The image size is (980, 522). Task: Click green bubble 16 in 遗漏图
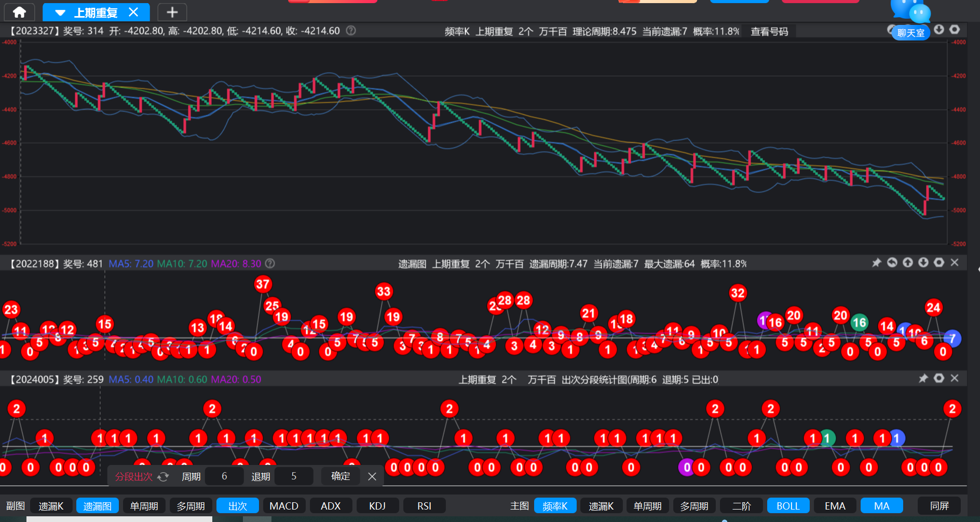[x=859, y=323]
